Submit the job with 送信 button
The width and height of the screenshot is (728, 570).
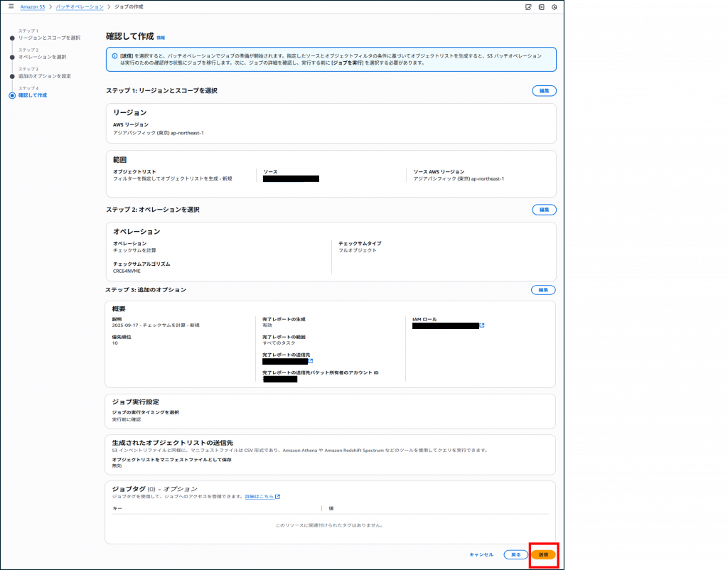click(x=543, y=554)
